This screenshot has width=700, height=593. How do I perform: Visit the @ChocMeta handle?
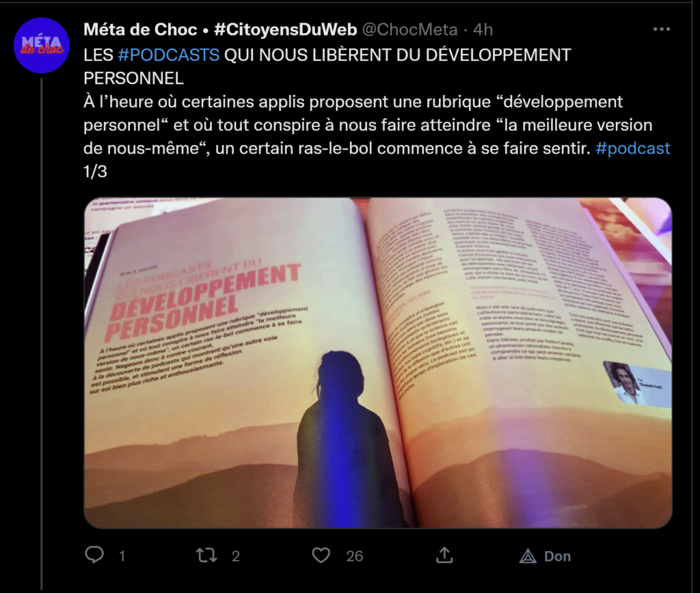pyautogui.click(x=409, y=29)
